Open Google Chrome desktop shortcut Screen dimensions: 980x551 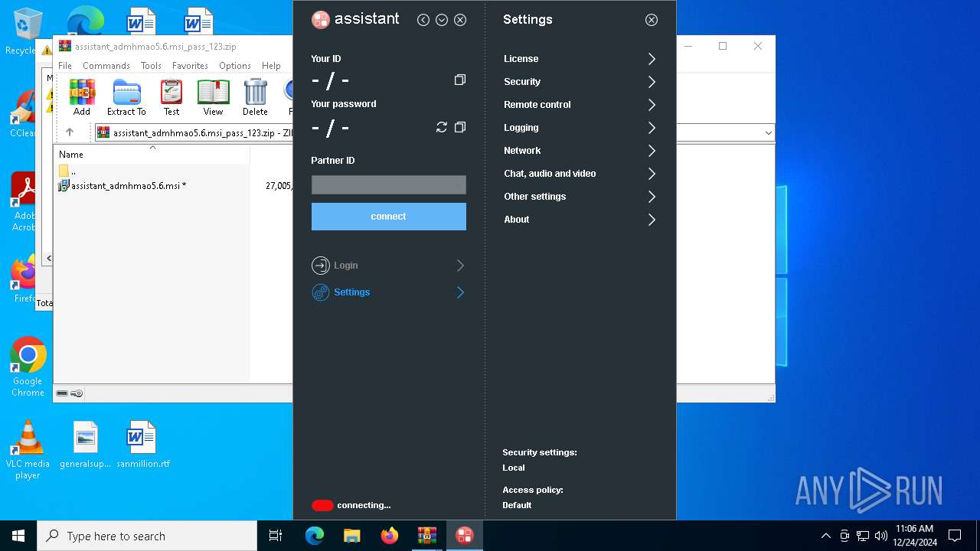pos(28,367)
